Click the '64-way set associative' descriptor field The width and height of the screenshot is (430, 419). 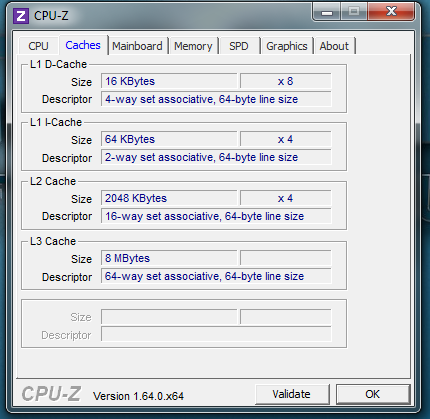[216, 276]
